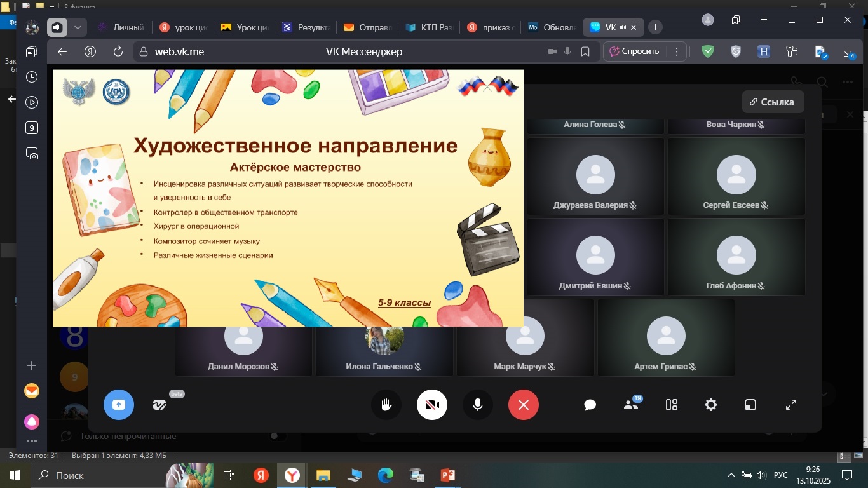Switch call to picture-in-picture window
This screenshot has height=488, width=868.
coord(750,405)
